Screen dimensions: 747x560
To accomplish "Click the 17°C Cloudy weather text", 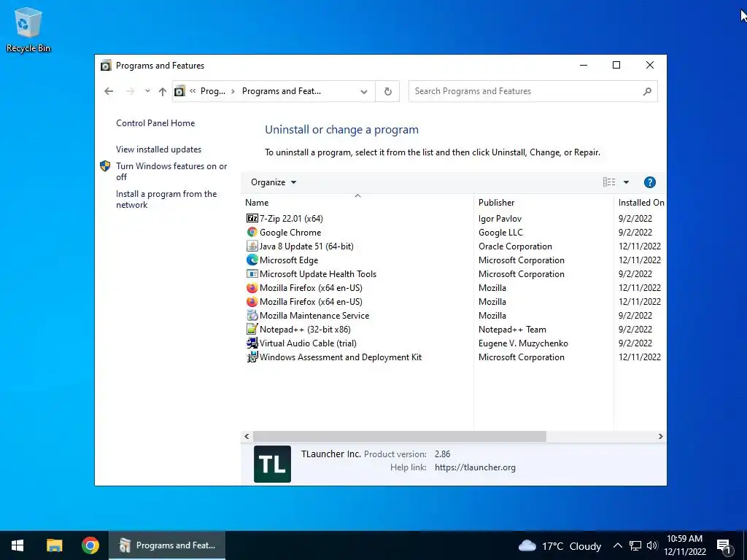I will pyautogui.click(x=571, y=546).
